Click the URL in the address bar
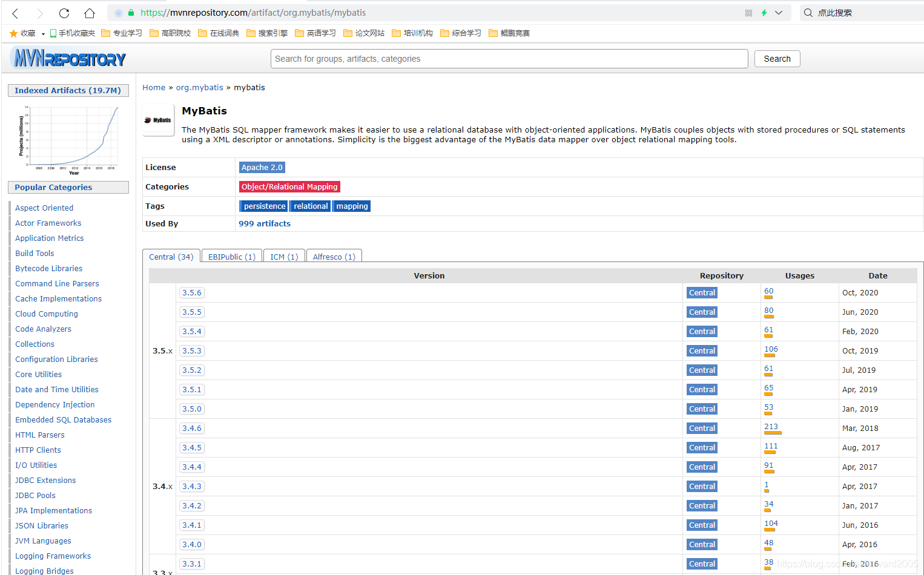 click(253, 13)
